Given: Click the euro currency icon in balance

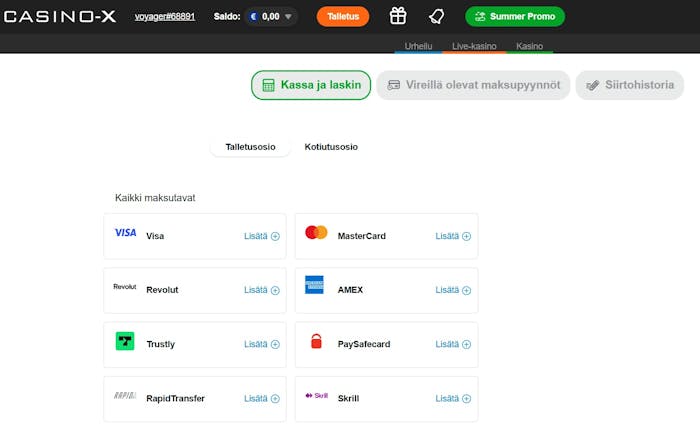Looking at the screenshot, I should [x=254, y=17].
